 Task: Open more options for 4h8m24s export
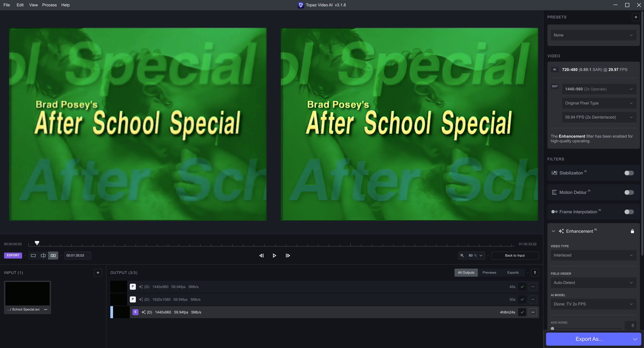533,312
